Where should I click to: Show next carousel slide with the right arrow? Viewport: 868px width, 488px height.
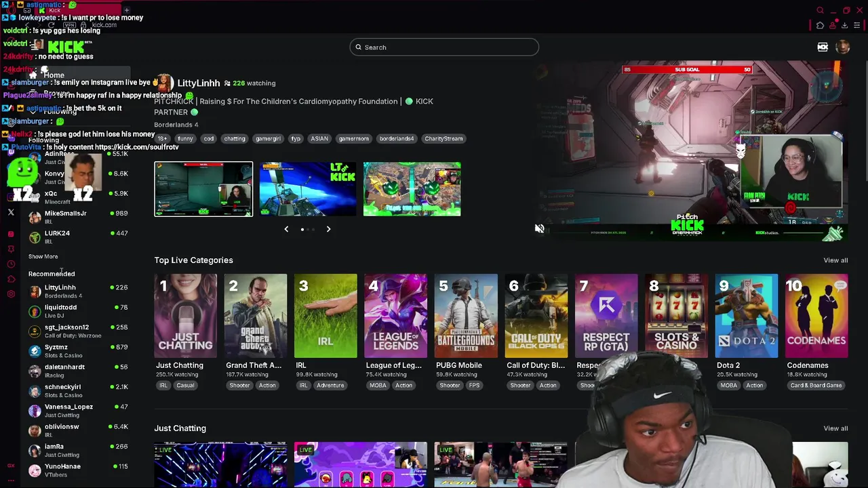[x=328, y=229]
